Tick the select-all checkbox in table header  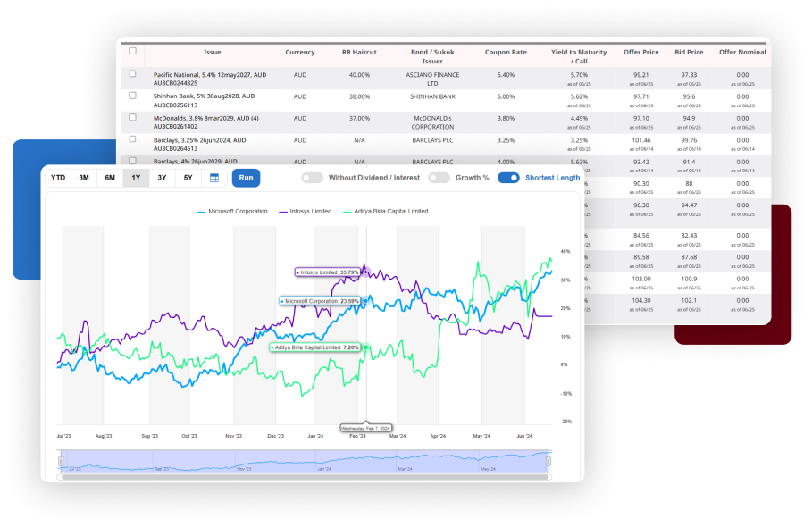(x=132, y=51)
